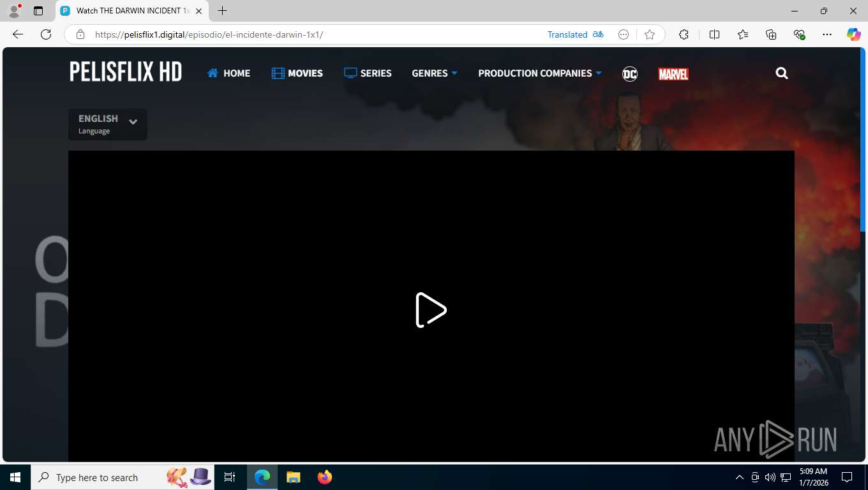Show hidden system tray icons

739,477
